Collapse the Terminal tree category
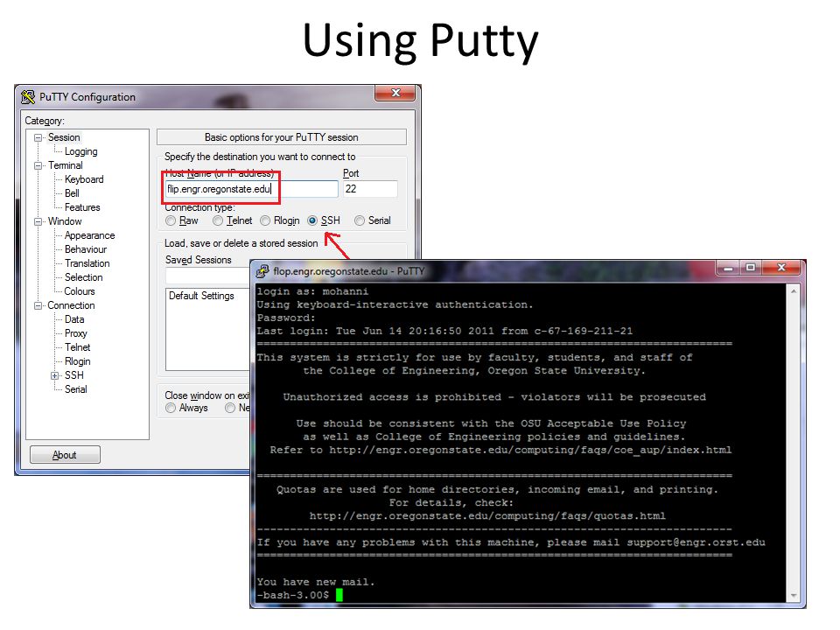Viewport: 840px width, 630px height. (38, 165)
